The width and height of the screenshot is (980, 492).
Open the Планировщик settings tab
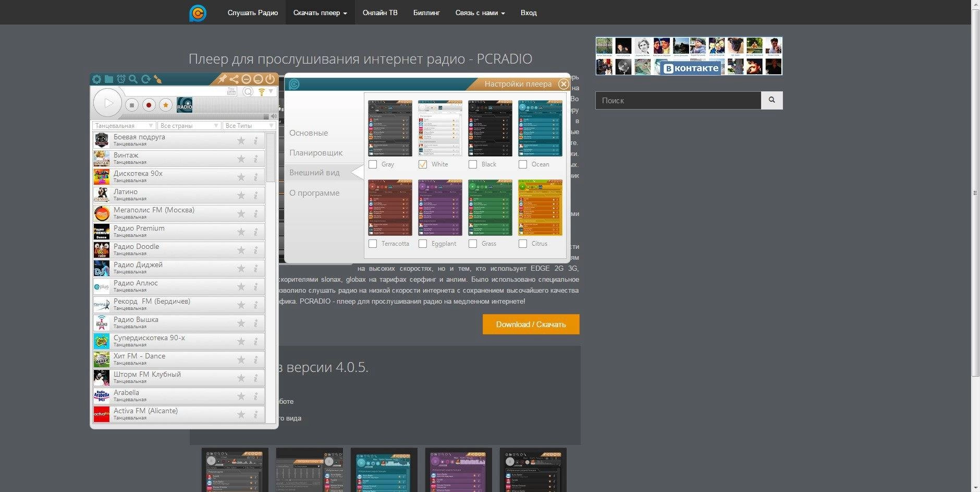click(316, 153)
